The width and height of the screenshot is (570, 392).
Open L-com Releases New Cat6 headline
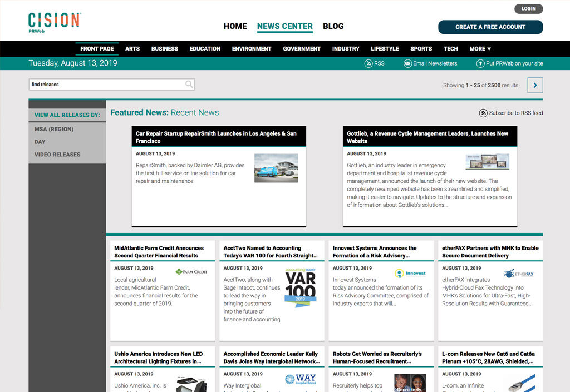(488, 358)
